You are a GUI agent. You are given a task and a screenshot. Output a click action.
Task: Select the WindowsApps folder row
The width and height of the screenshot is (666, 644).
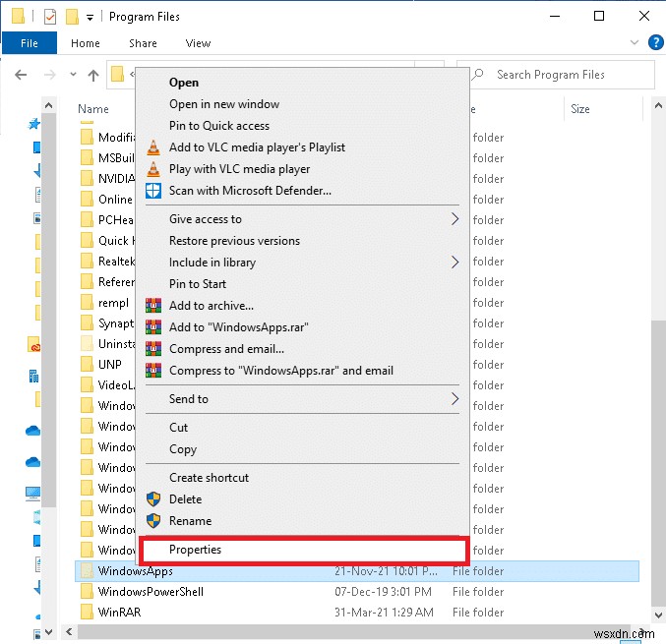tap(357, 571)
